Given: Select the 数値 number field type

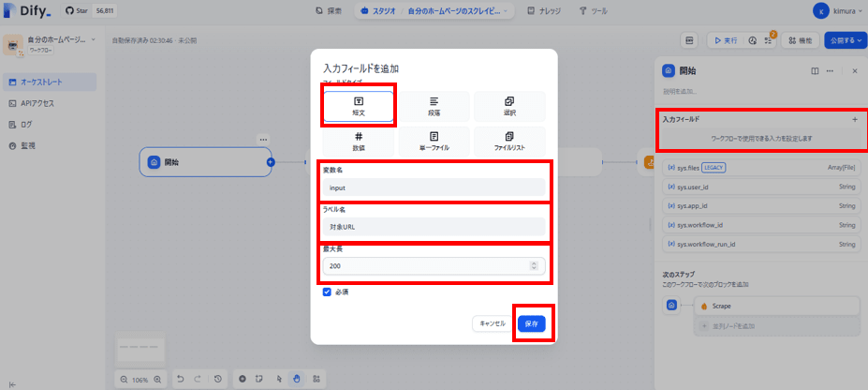Looking at the screenshot, I should (359, 142).
